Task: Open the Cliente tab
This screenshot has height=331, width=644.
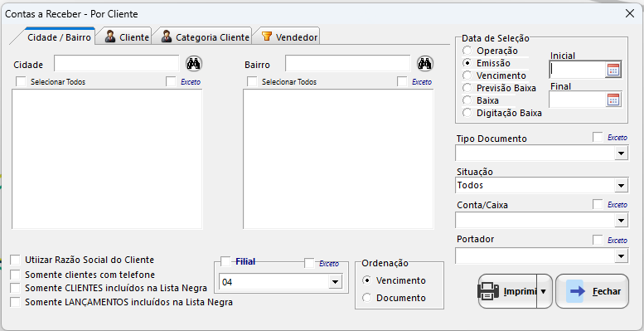Action: coord(127,37)
